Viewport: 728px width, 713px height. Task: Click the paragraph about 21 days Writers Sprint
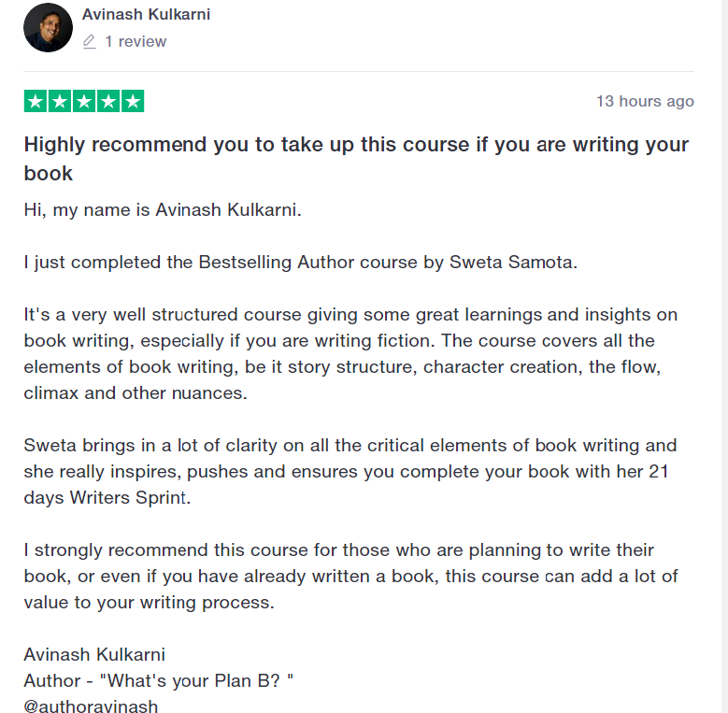pos(350,471)
